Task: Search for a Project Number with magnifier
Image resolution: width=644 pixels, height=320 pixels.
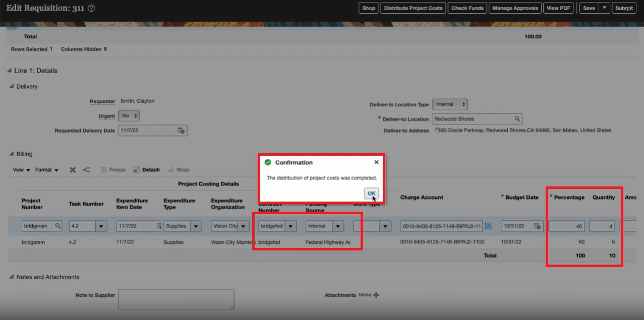Action: (x=57, y=226)
